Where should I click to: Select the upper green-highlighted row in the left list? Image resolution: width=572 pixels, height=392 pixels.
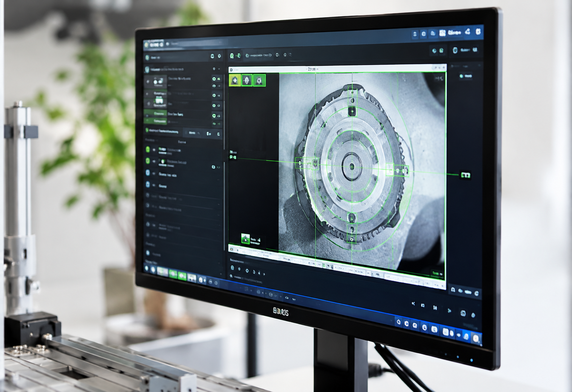tap(155, 113)
